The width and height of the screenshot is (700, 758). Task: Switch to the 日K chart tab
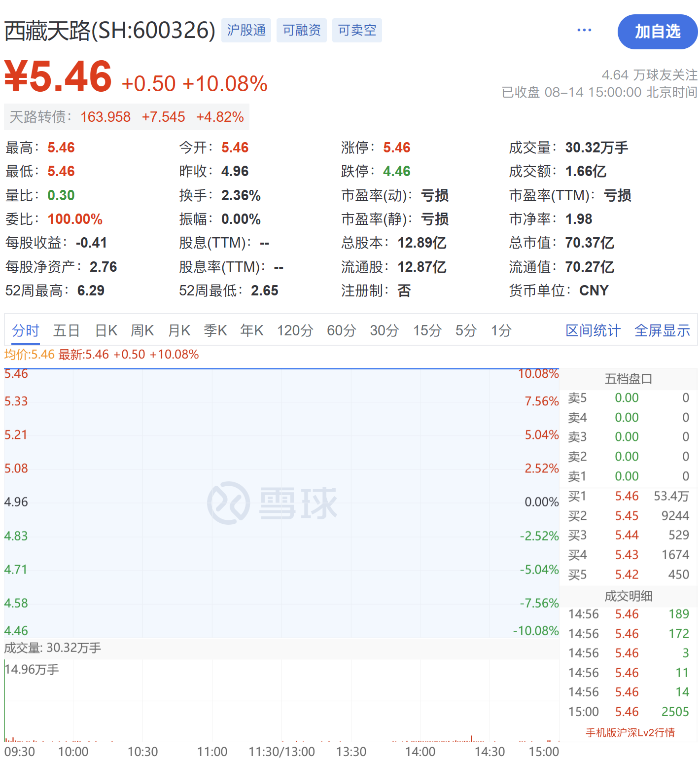[x=106, y=330]
